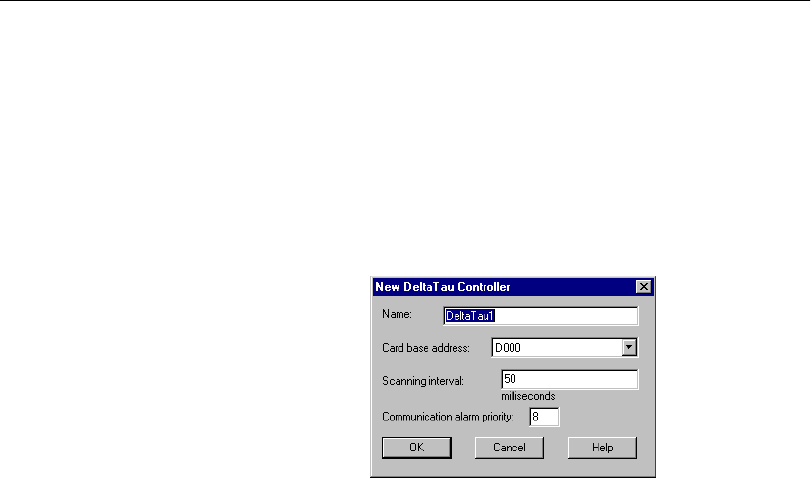
Task: Close the New DeltaTau Controller window
Action: coord(643,287)
